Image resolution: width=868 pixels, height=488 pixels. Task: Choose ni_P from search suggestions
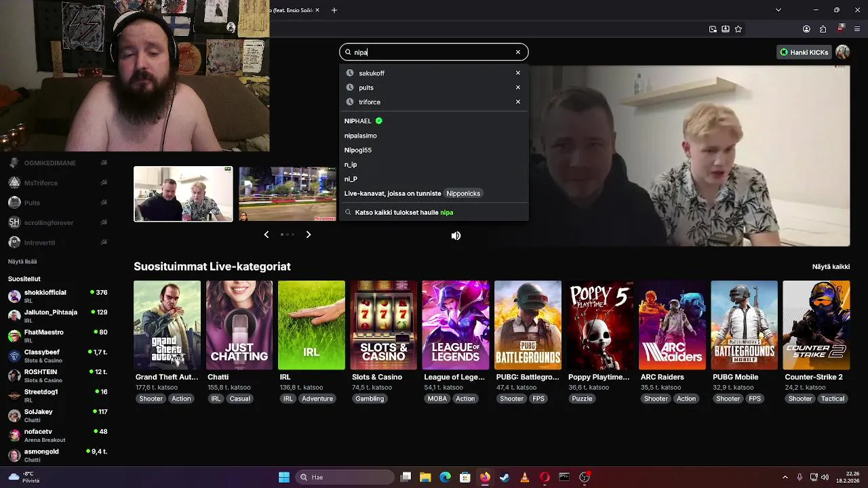pos(351,179)
